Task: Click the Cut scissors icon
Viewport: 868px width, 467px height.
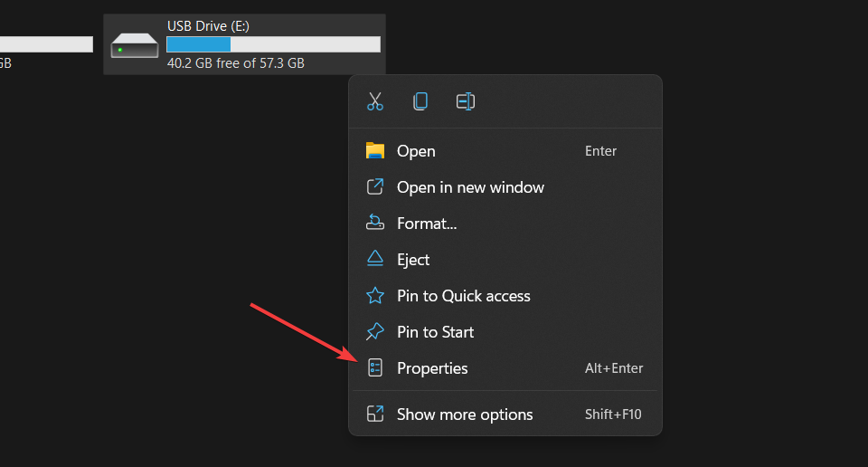Action: pyautogui.click(x=375, y=101)
